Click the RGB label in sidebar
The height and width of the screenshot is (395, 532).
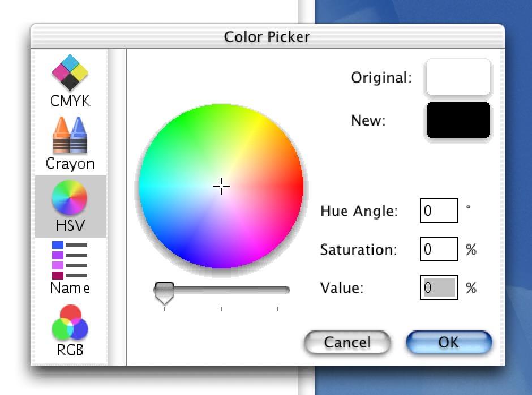[x=70, y=350]
